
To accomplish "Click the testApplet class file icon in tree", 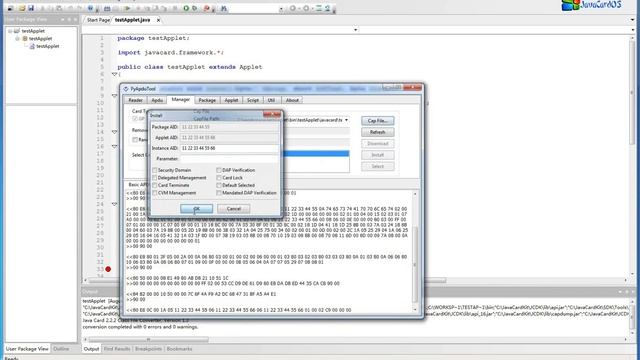I will point(32,46).
